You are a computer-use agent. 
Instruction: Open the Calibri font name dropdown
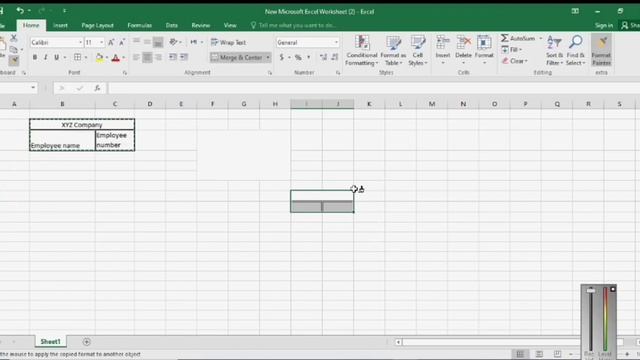80,42
